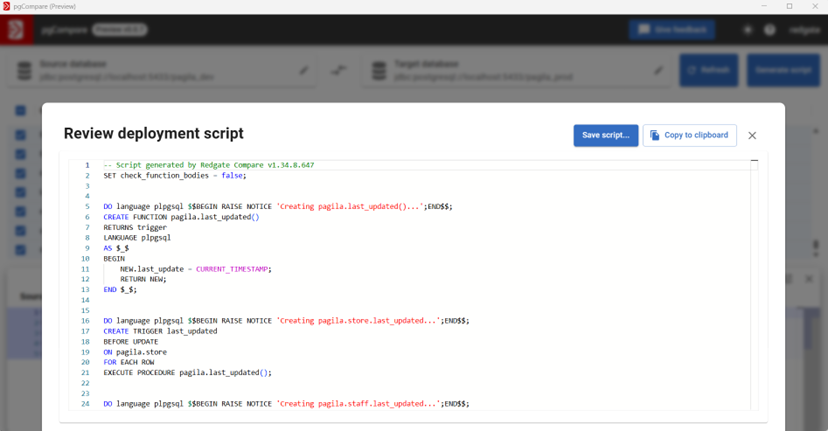Click the Save script... button

click(x=605, y=135)
